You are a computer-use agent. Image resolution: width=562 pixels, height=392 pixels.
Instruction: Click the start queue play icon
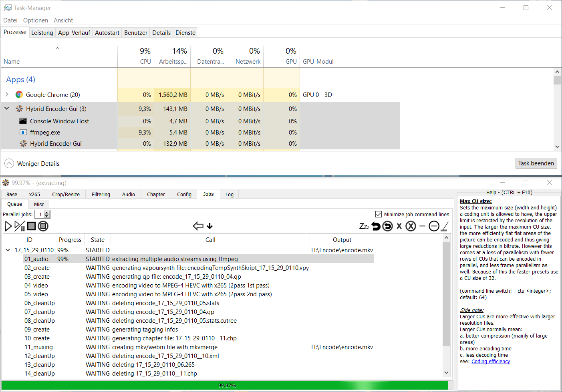pyautogui.click(x=8, y=226)
